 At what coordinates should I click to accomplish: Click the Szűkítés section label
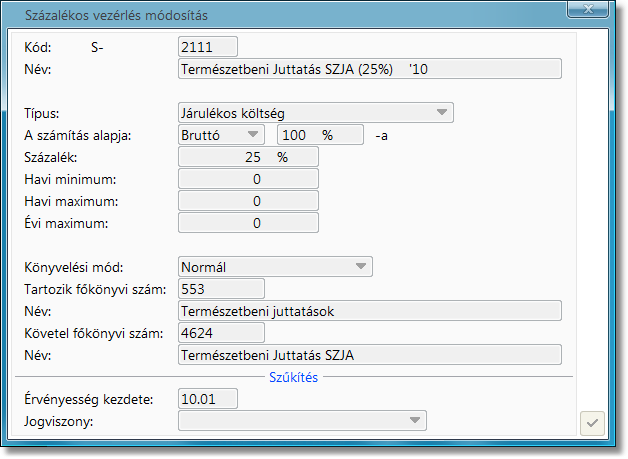point(294,377)
